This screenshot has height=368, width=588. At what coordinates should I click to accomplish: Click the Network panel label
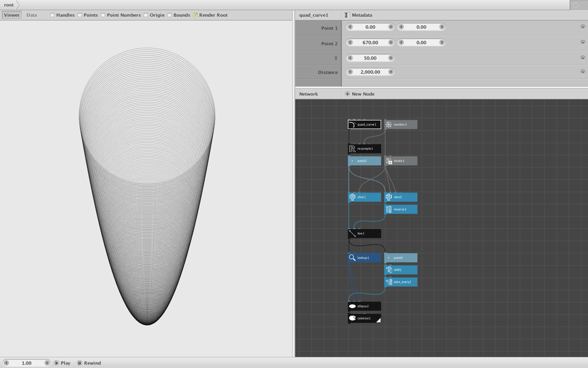pos(308,94)
